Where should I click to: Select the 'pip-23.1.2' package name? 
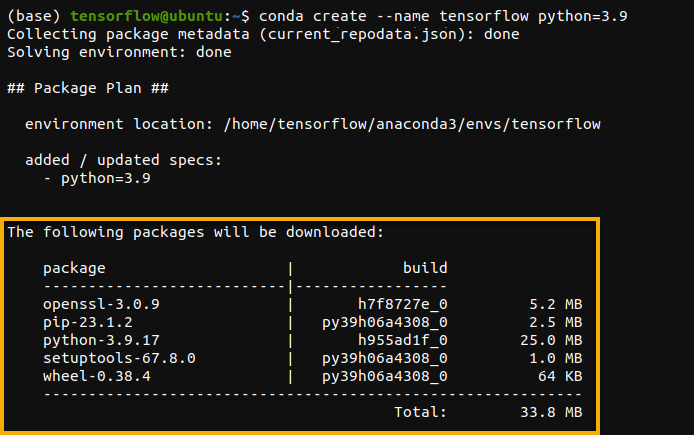pyautogui.click(x=88, y=323)
